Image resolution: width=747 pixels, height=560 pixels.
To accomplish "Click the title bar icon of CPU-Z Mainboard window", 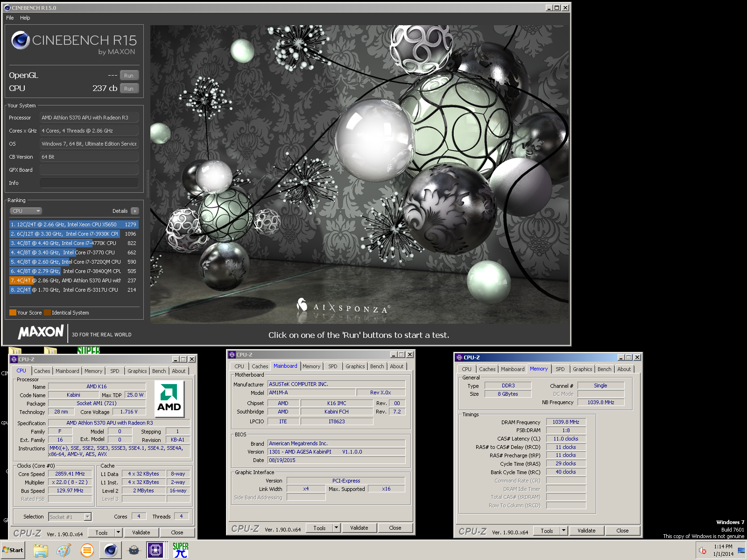I will tap(232, 355).
